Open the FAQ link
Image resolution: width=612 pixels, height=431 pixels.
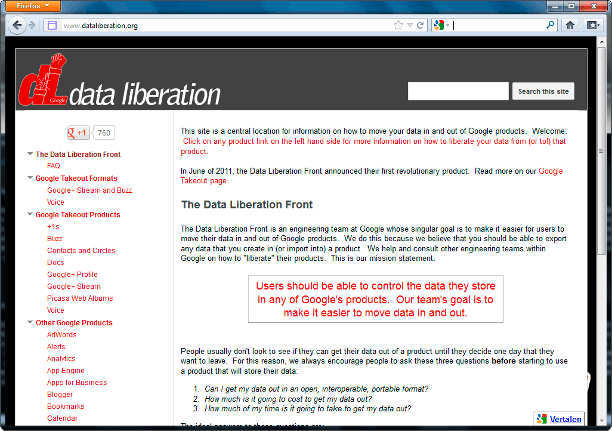click(x=53, y=166)
